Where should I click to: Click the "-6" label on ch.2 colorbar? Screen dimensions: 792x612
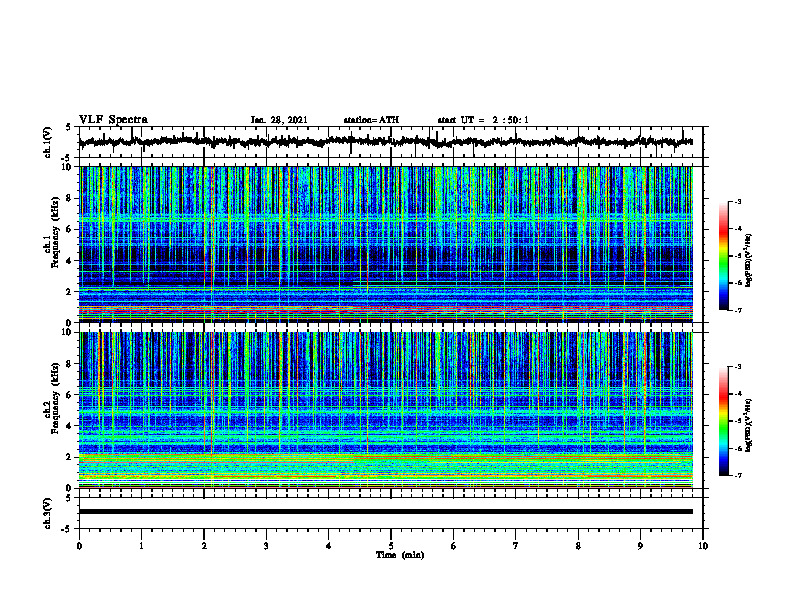[738, 448]
